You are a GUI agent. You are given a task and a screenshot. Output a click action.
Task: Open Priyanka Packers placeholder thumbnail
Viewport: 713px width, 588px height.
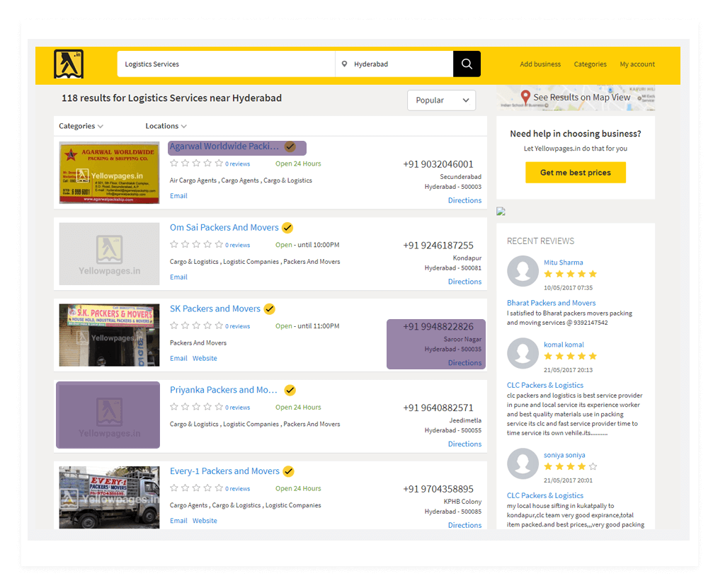[x=109, y=415]
